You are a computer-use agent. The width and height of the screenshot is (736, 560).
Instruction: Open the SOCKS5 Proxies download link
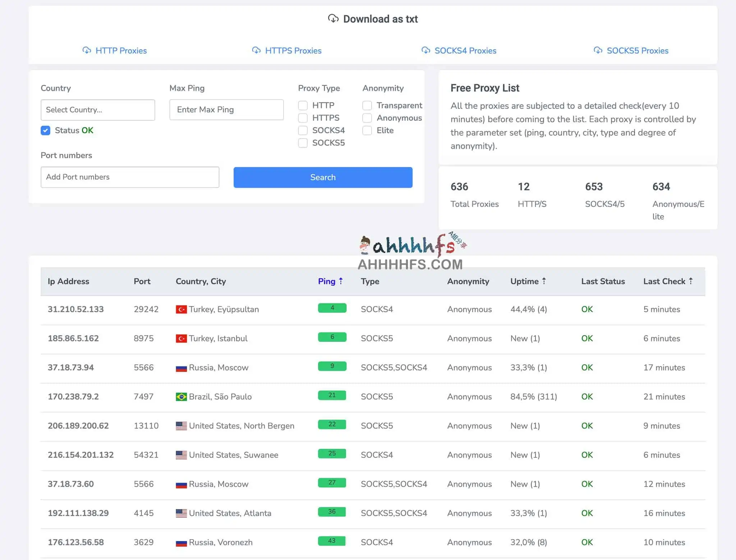click(x=637, y=51)
